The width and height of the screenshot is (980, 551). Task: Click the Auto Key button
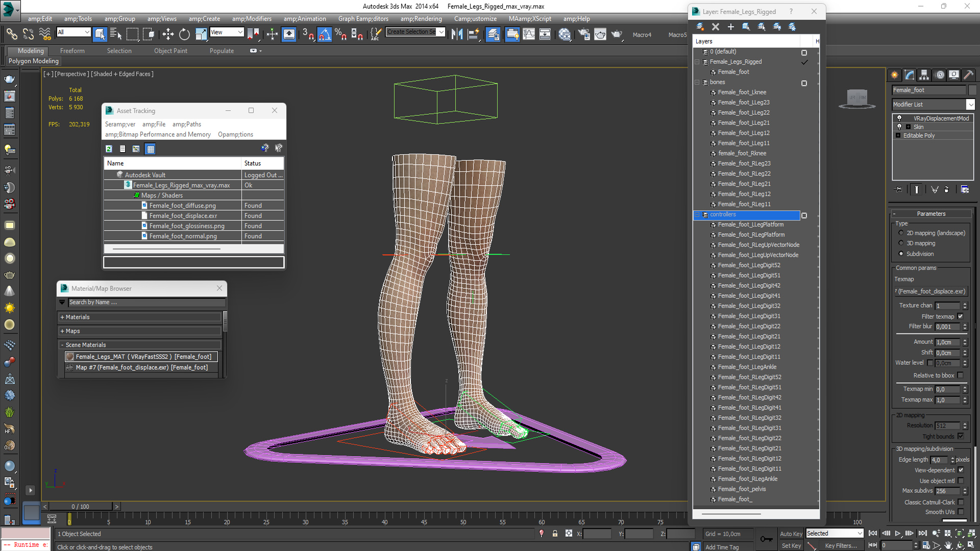pyautogui.click(x=791, y=534)
